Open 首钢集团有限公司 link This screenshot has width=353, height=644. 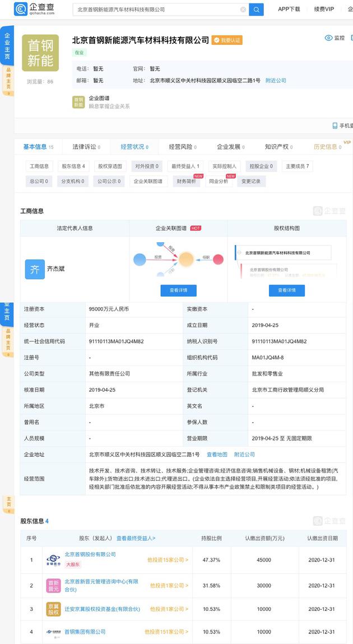[85, 632]
